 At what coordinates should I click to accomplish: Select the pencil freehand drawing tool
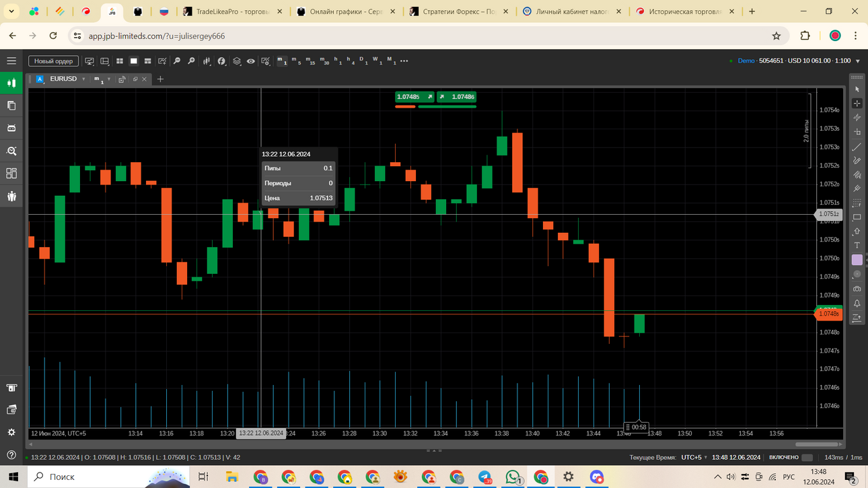pos(857,160)
